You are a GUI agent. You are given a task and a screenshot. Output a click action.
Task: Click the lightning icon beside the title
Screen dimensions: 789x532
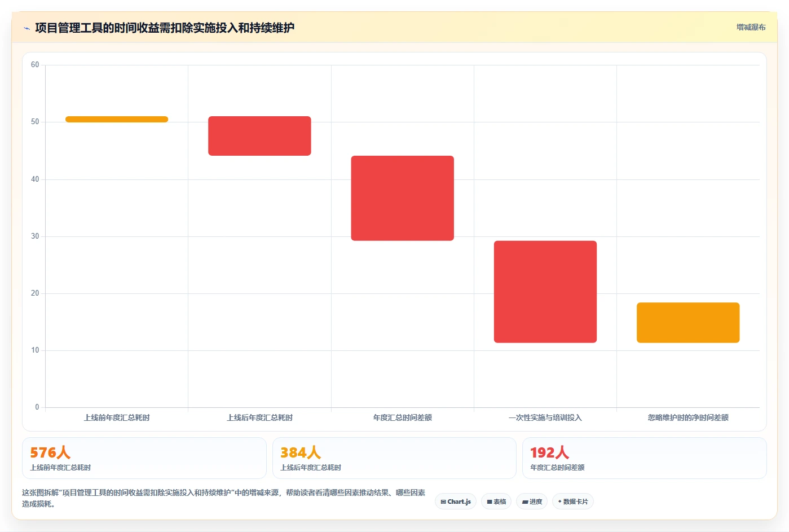tap(27, 28)
